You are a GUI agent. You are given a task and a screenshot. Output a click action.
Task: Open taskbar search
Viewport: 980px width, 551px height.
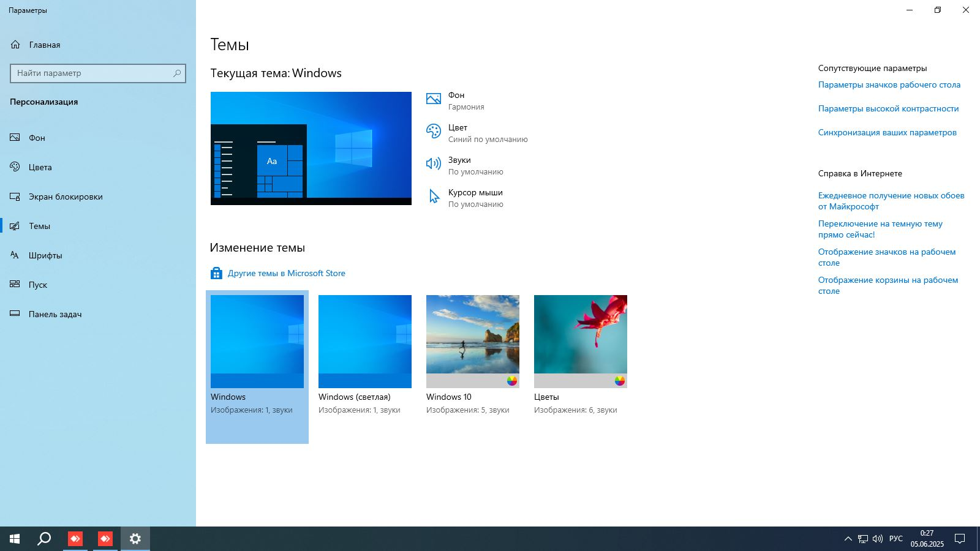pos(44,539)
